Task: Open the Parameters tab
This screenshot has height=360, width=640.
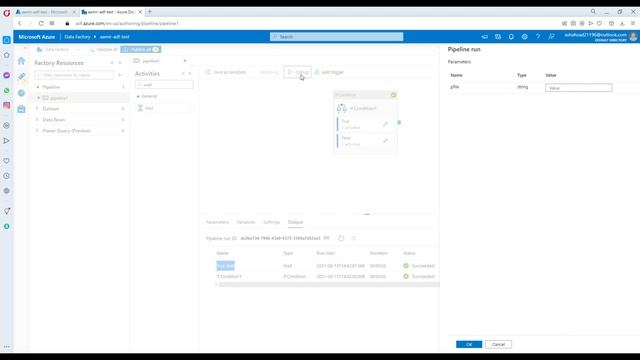Action: 217,222
